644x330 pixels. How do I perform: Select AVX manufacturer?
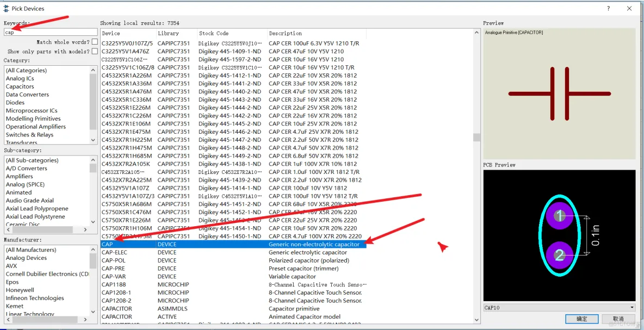pos(11,266)
